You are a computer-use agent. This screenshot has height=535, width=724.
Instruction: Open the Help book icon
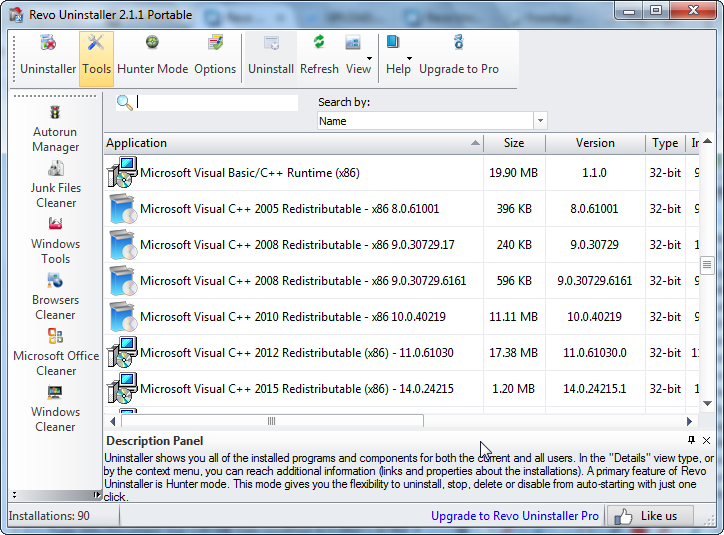point(393,42)
